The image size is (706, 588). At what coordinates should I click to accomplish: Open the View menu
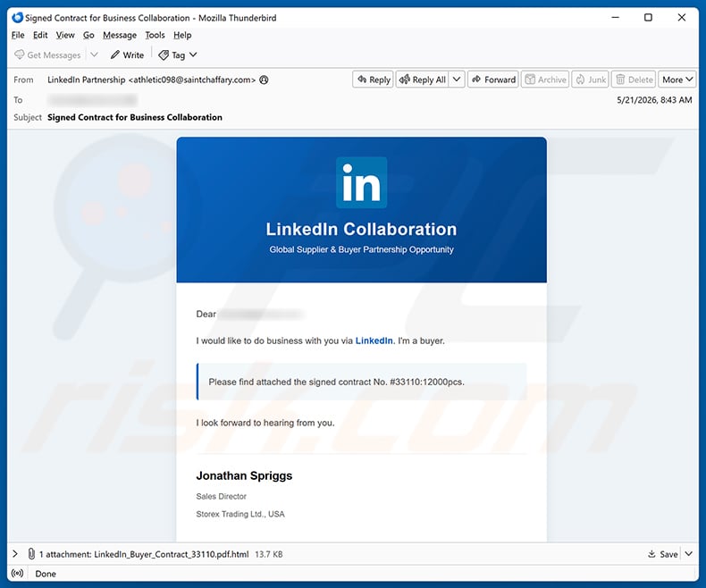pos(65,35)
